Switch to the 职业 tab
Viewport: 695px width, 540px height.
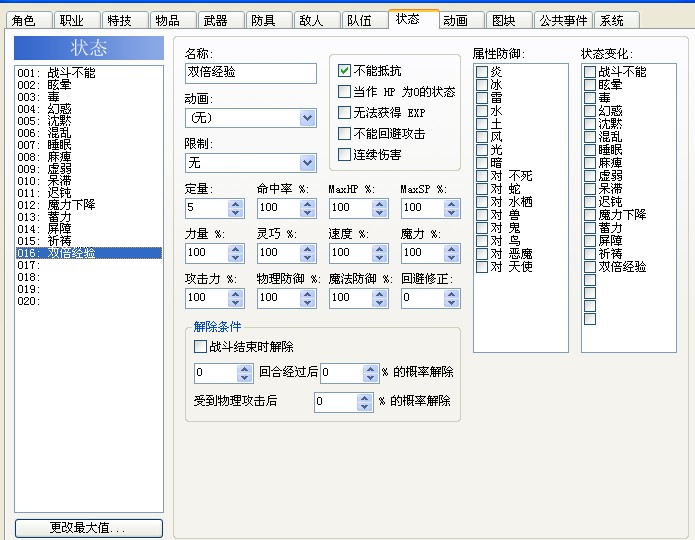click(x=77, y=20)
